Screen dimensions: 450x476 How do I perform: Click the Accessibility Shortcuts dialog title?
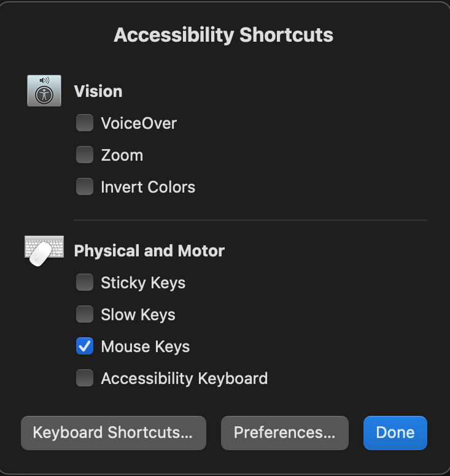click(224, 35)
